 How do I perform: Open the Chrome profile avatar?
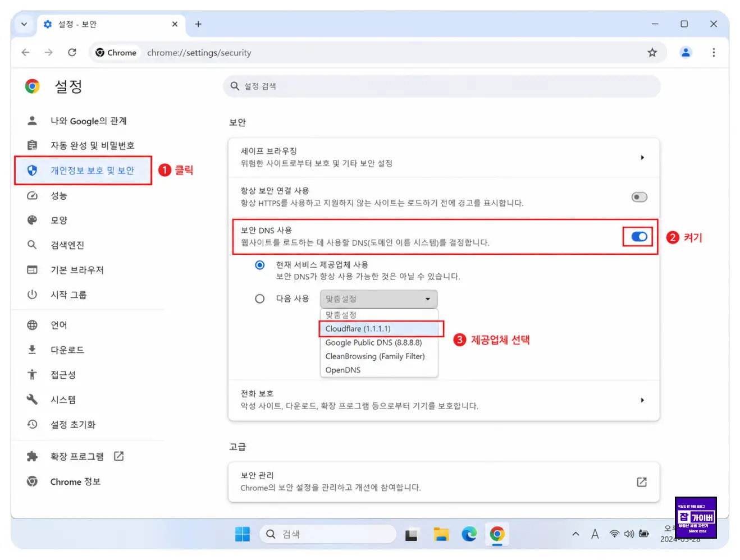click(686, 52)
